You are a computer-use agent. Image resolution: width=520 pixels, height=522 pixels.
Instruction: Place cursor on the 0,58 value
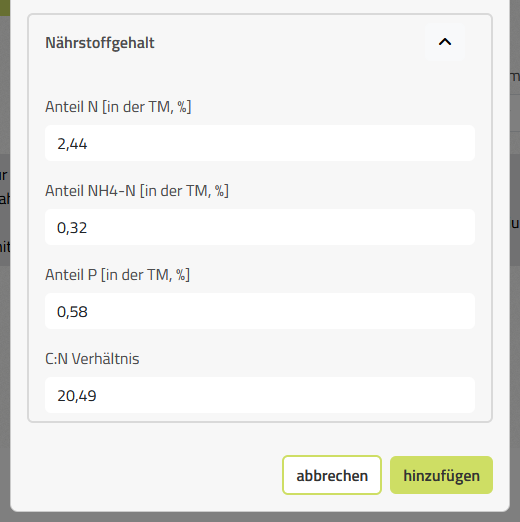coord(72,312)
